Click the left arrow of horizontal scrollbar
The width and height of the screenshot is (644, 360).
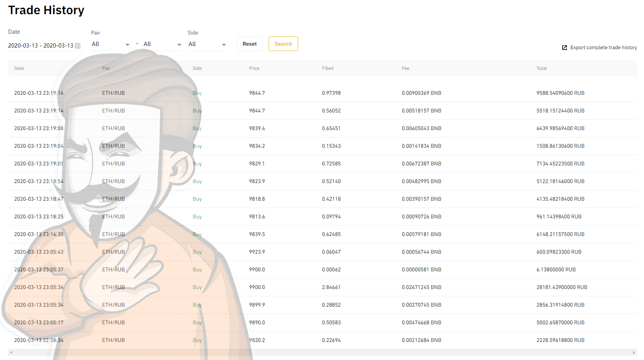coord(11,352)
